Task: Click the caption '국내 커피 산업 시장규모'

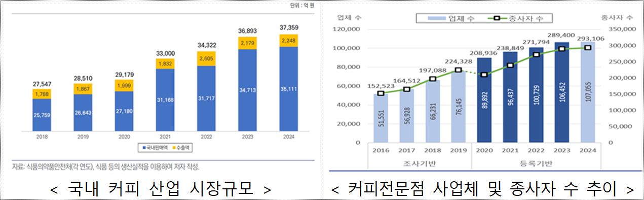Action: [161, 189]
